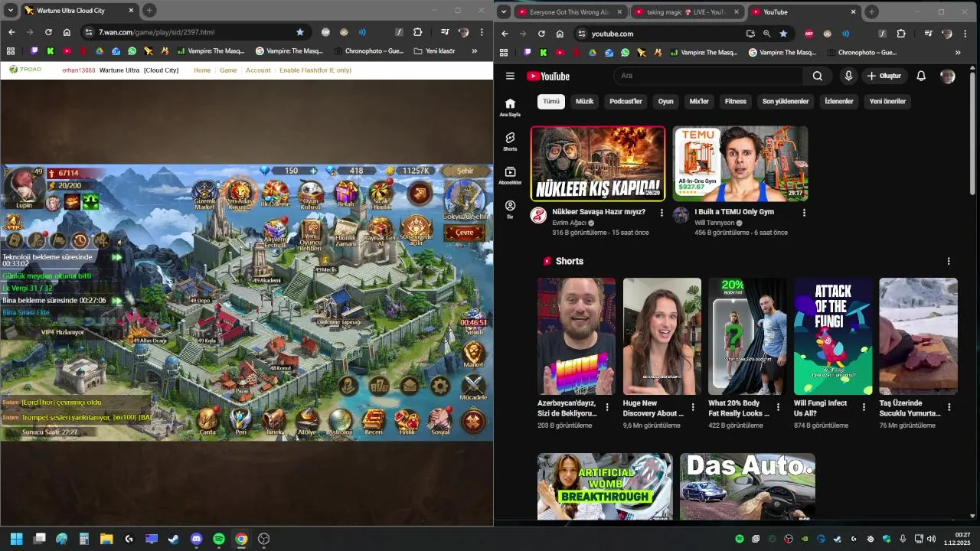
Task: Open the Oyun Kutusu icon
Action: 311,194
